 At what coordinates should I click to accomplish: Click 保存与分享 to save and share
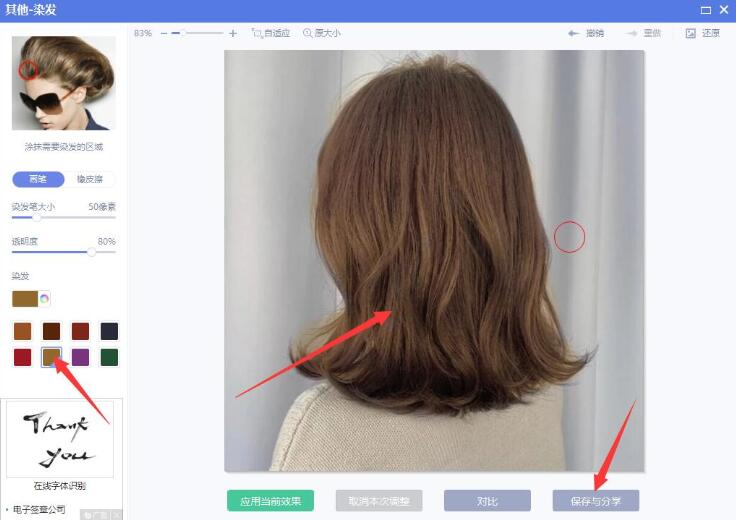(x=596, y=501)
